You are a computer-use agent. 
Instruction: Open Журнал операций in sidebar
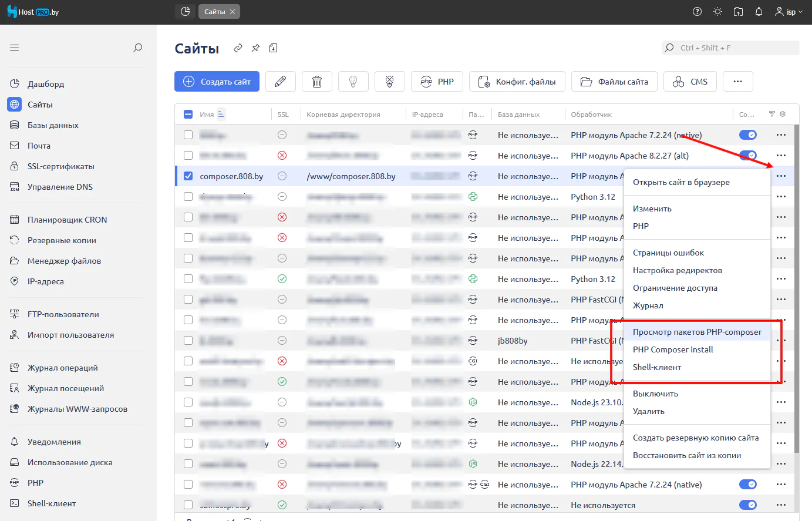click(x=62, y=368)
